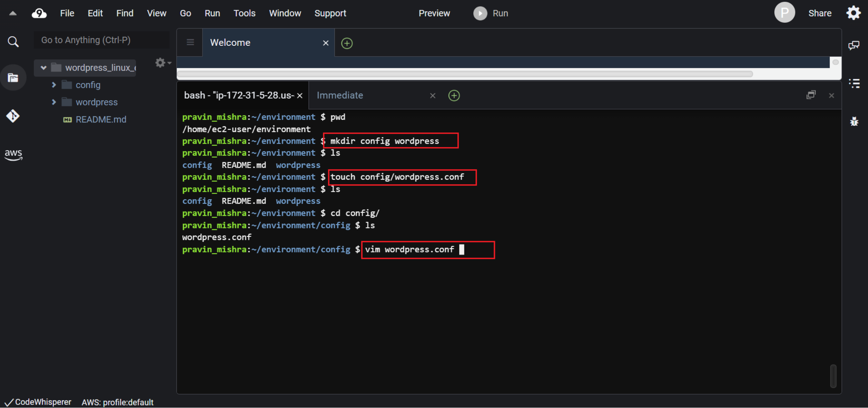Collapse the wordpress_linux root folder

point(43,67)
